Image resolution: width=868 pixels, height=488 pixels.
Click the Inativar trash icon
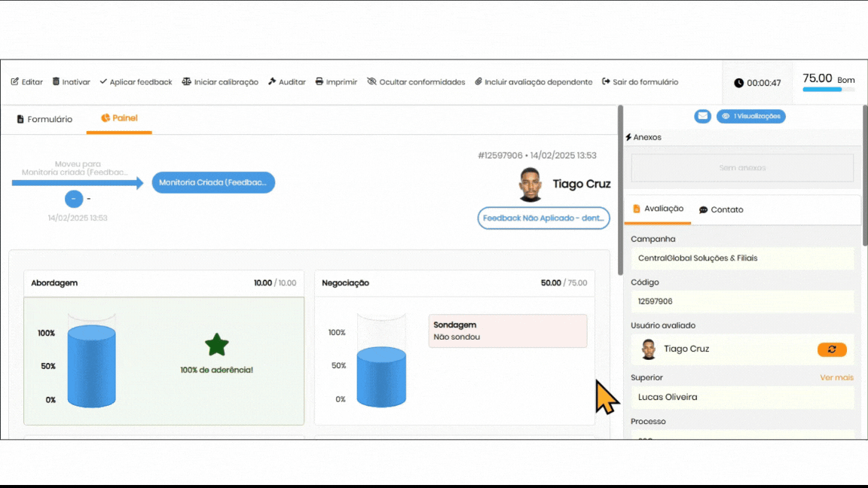(56, 82)
